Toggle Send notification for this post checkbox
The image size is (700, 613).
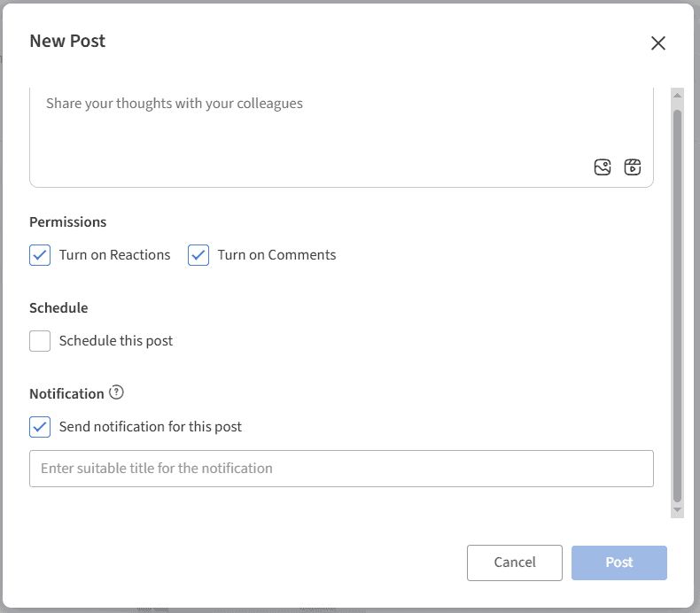click(x=40, y=427)
